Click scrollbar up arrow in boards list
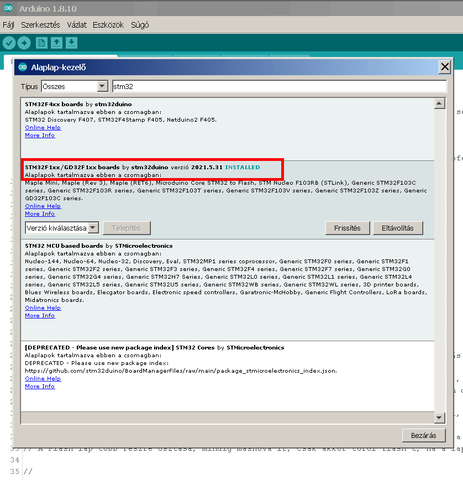Viewport: 463px width, 480px height. coord(439,104)
